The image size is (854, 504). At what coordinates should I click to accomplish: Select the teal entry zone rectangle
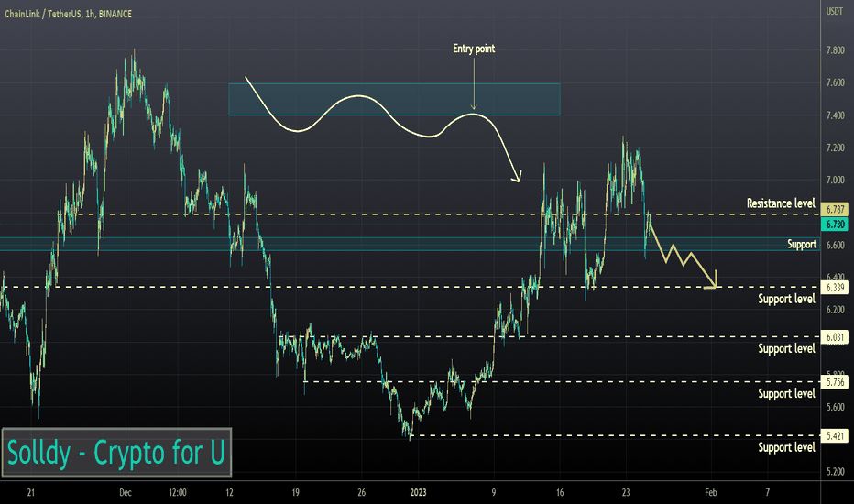coord(394,99)
